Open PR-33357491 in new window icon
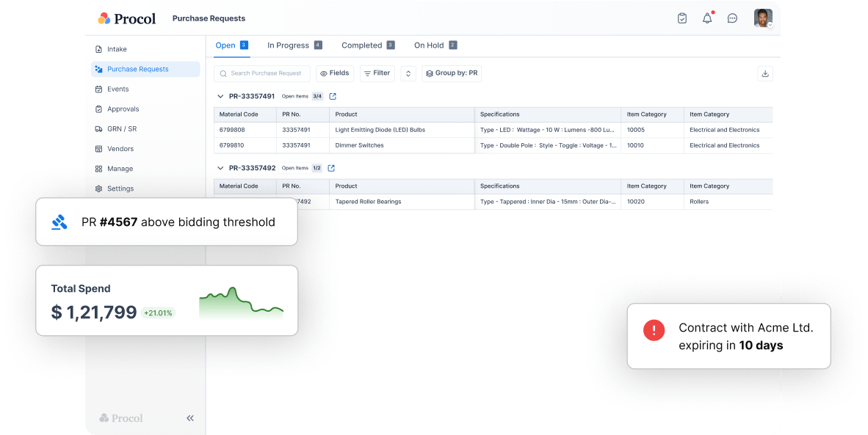Viewport: 868px width, 435px height. click(x=333, y=96)
